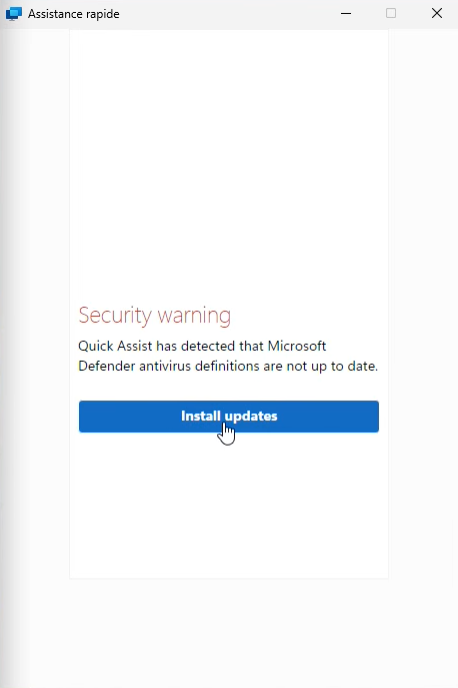
Task: Click the words Quick Assist in the message
Action: click(115, 346)
